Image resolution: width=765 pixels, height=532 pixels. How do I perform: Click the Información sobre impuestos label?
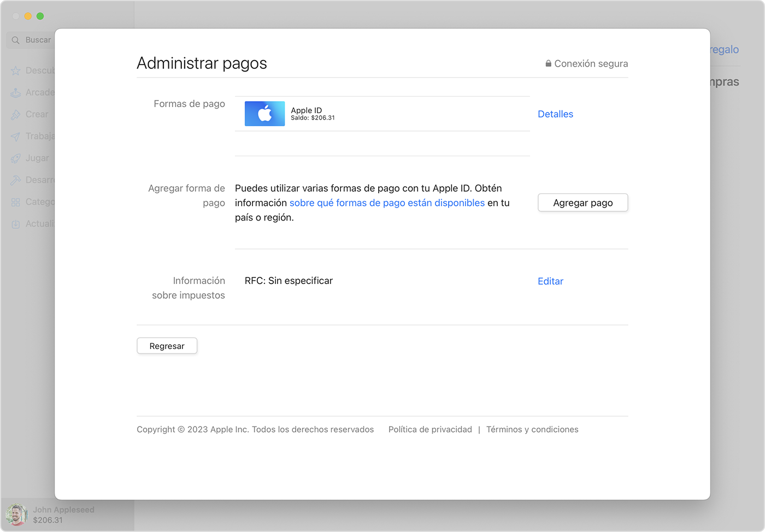pyautogui.click(x=189, y=288)
